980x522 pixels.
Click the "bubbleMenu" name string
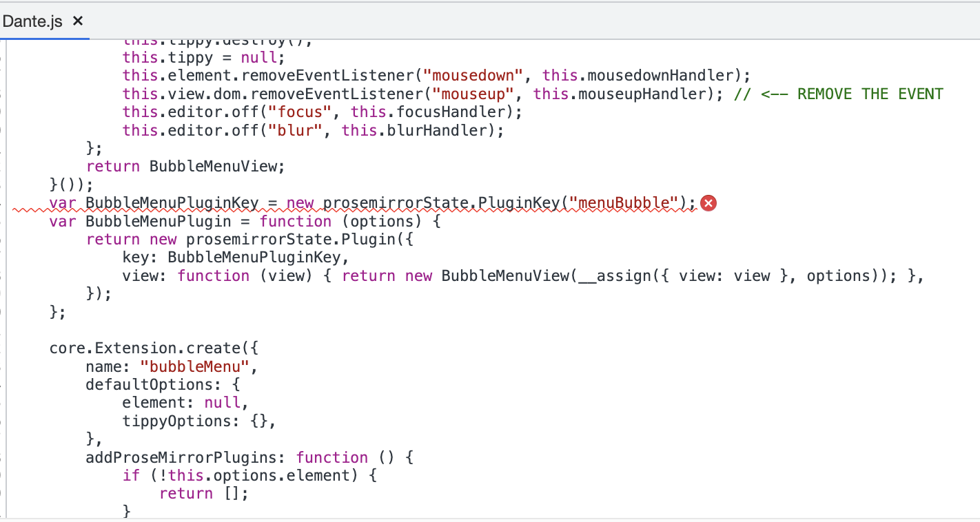[194, 366]
